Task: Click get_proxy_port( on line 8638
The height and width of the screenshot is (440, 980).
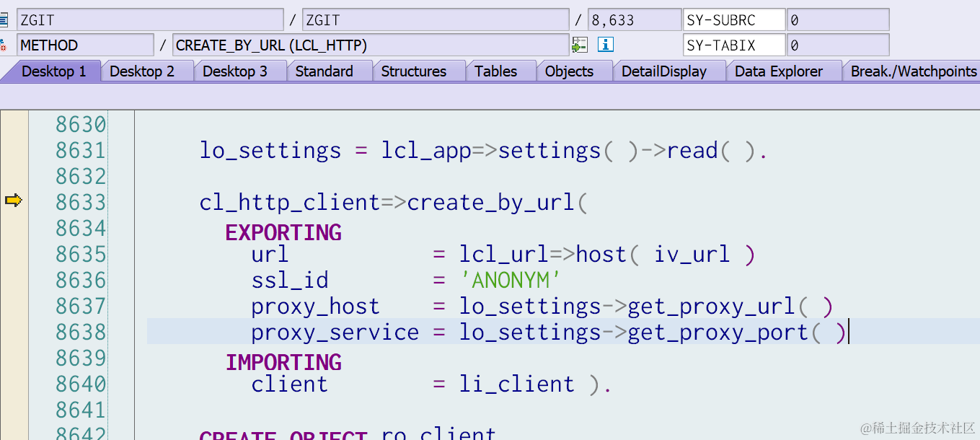Action: [725, 333]
